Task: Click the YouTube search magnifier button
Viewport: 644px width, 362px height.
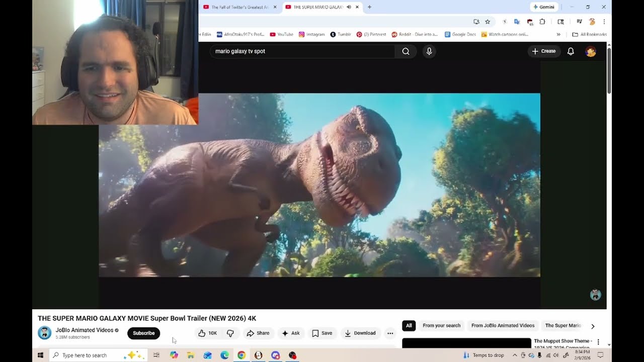Action: [406, 51]
